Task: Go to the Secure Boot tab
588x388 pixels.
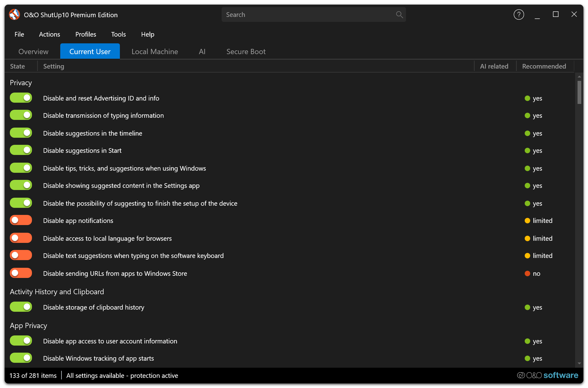Action: point(246,51)
